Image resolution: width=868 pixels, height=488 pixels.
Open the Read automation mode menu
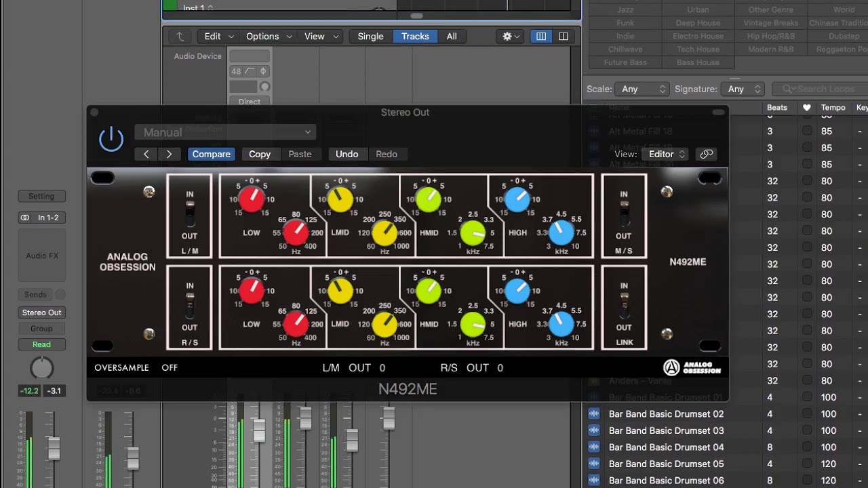(42, 344)
